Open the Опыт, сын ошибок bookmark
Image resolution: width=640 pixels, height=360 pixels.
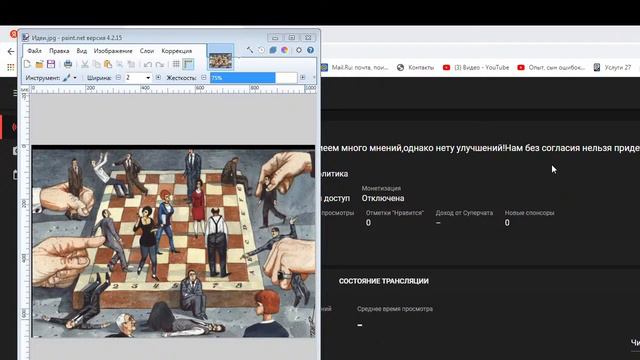click(x=551, y=67)
